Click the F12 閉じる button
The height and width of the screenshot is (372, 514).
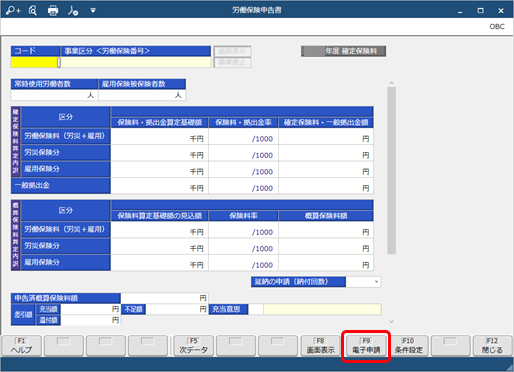[492, 346]
